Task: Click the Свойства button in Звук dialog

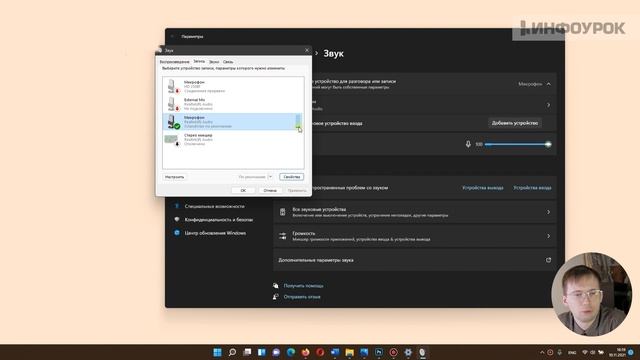Action: click(291, 177)
